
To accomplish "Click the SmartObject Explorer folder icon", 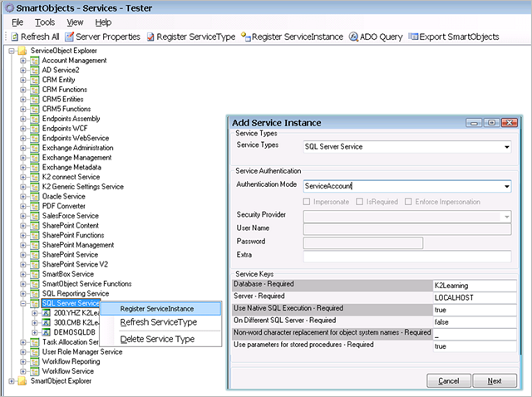I will point(22,381).
